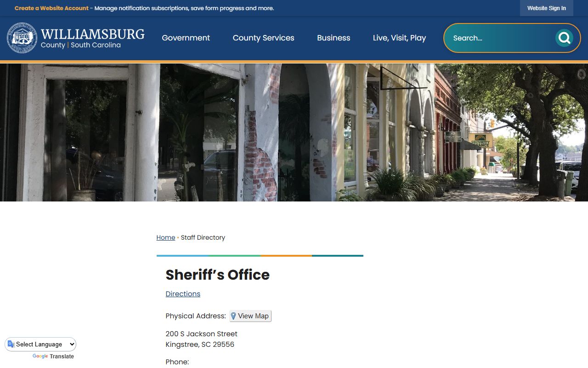Click the map pin icon beside View Map
588x368 pixels.
(x=233, y=316)
